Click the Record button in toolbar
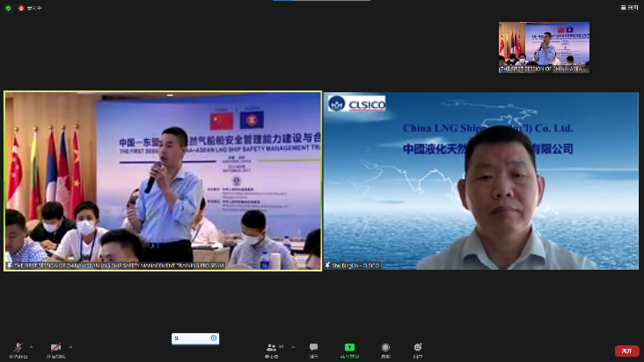The width and height of the screenshot is (644, 362). pos(385,350)
